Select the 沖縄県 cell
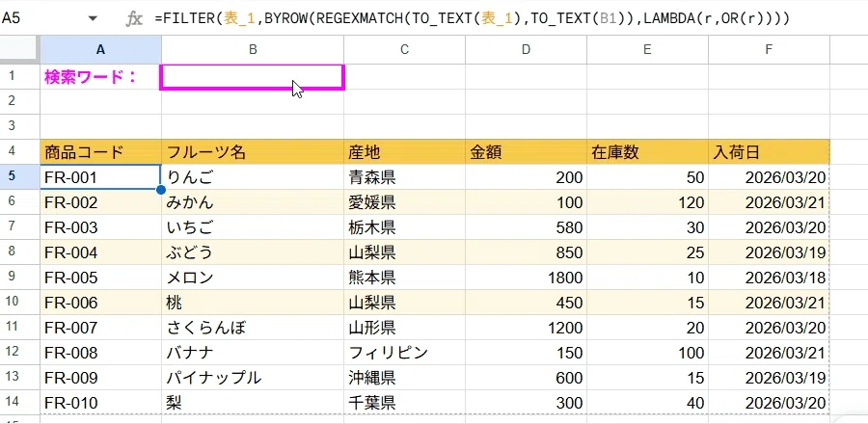 [x=404, y=378]
